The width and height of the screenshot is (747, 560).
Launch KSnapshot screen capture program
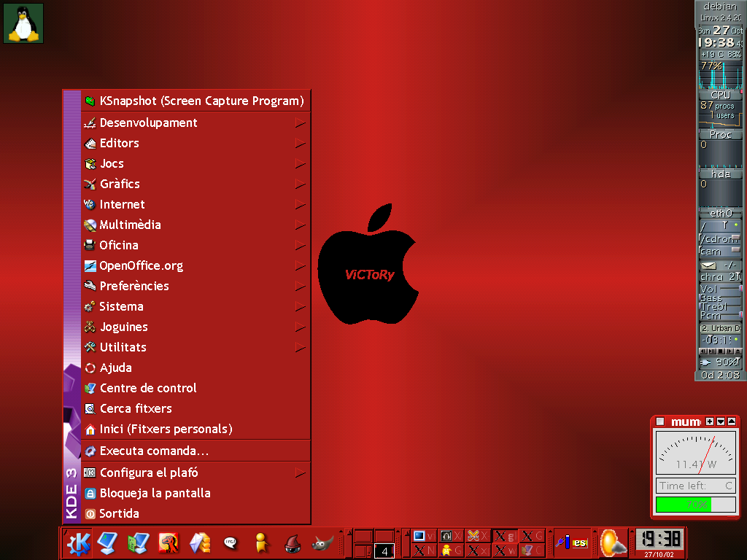(x=196, y=101)
